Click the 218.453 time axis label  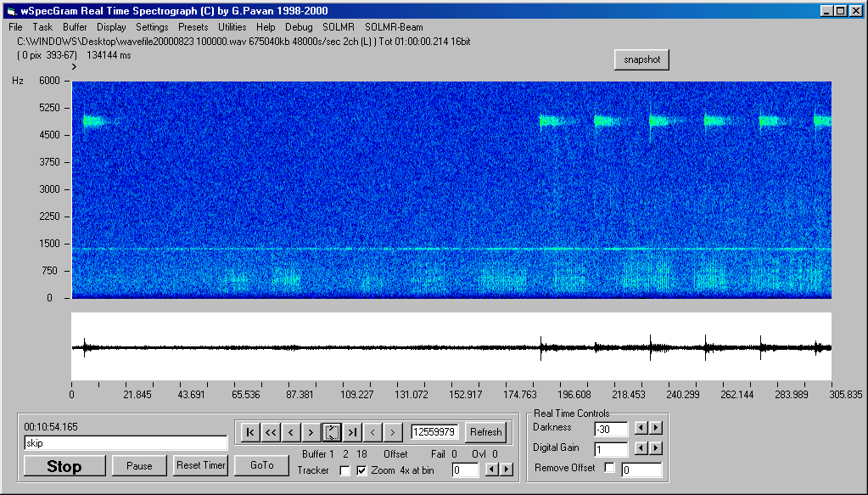(629, 395)
